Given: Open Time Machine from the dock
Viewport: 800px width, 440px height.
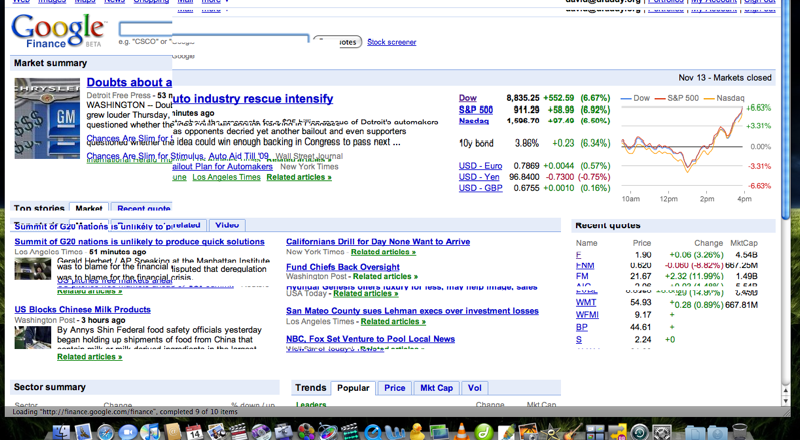Looking at the screenshot, I should [639, 432].
